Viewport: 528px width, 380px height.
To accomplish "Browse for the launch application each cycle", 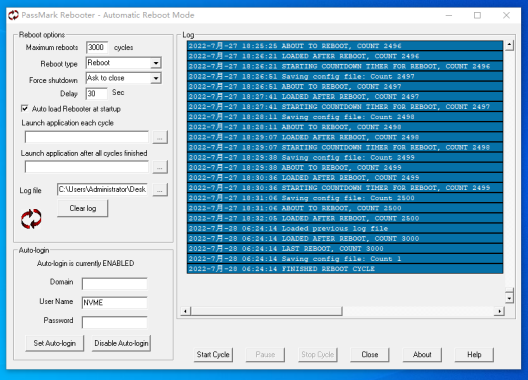I will [160, 137].
